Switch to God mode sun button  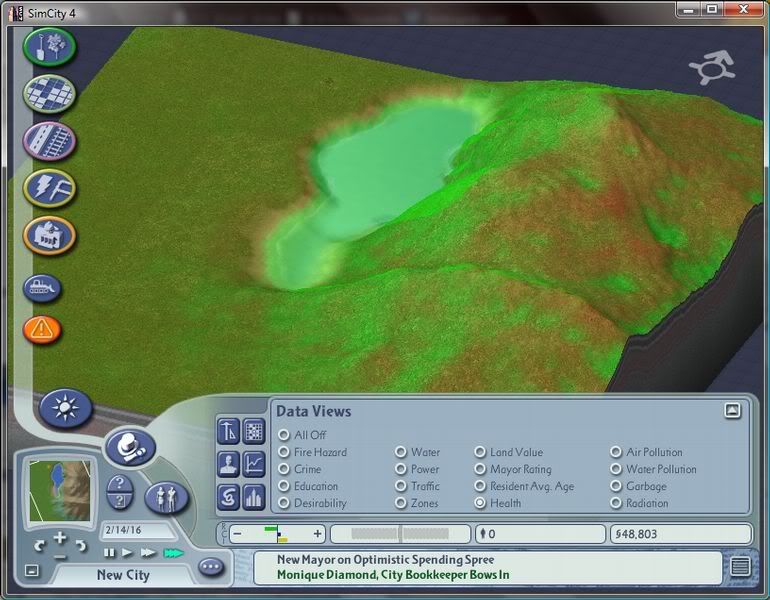(x=65, y=409)
